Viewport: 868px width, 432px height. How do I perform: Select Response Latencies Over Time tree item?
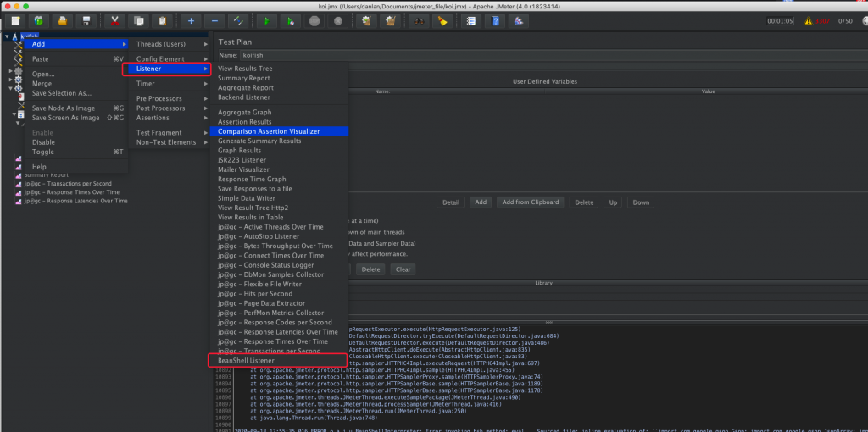pos(76,201)
